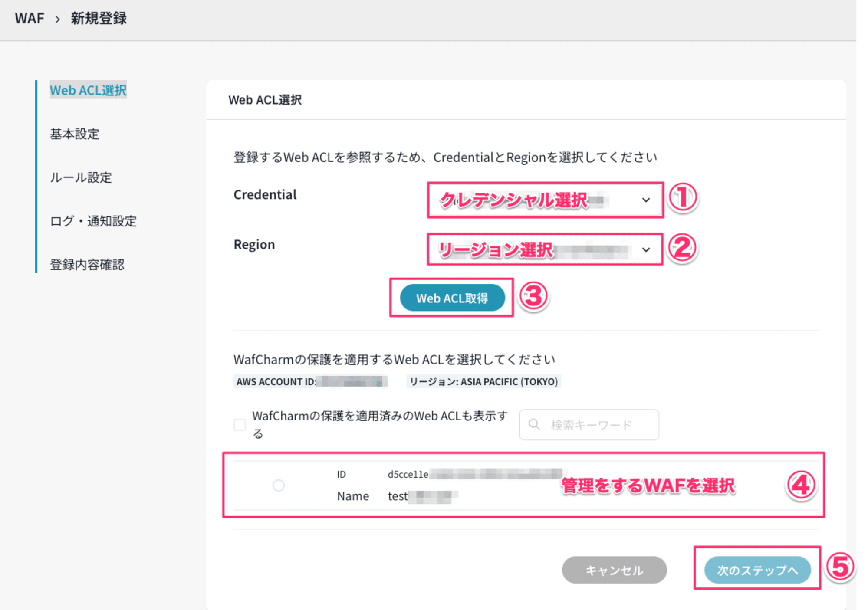Click the Credential field label

(265, 194)
